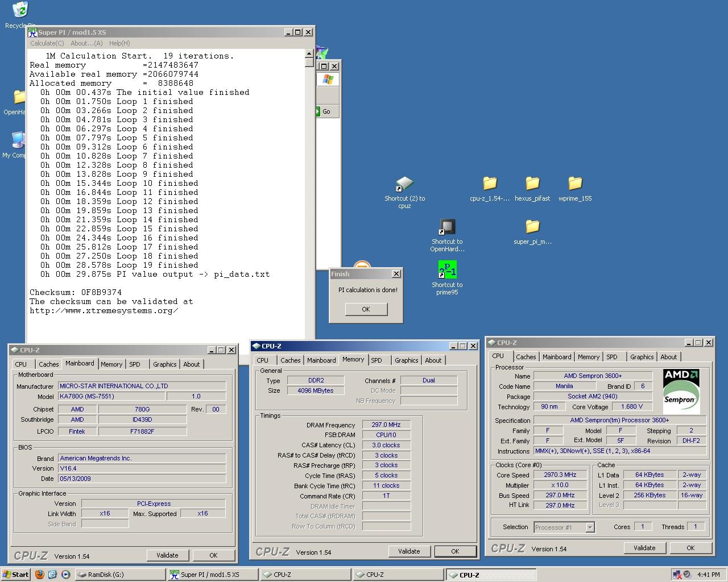Screen dimensions: 728x582
Task: Open Shortcut (2) to cpuz icon
Action: (x=404, y=184)
